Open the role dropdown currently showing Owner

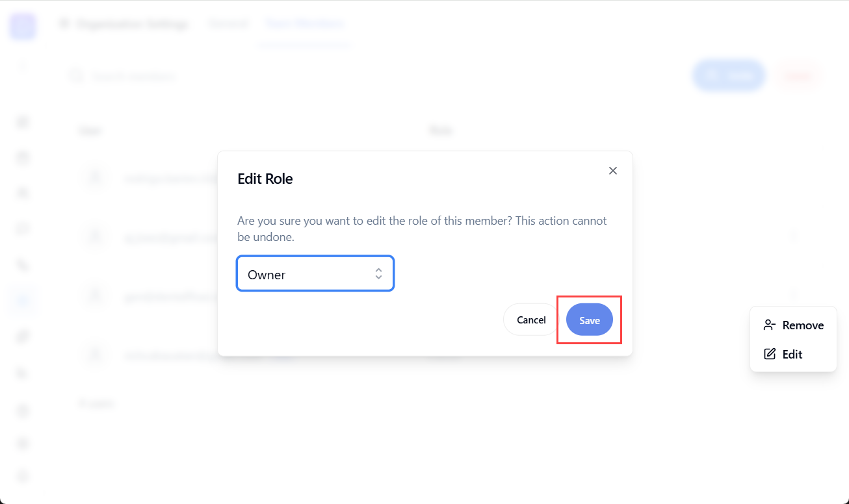315,273
